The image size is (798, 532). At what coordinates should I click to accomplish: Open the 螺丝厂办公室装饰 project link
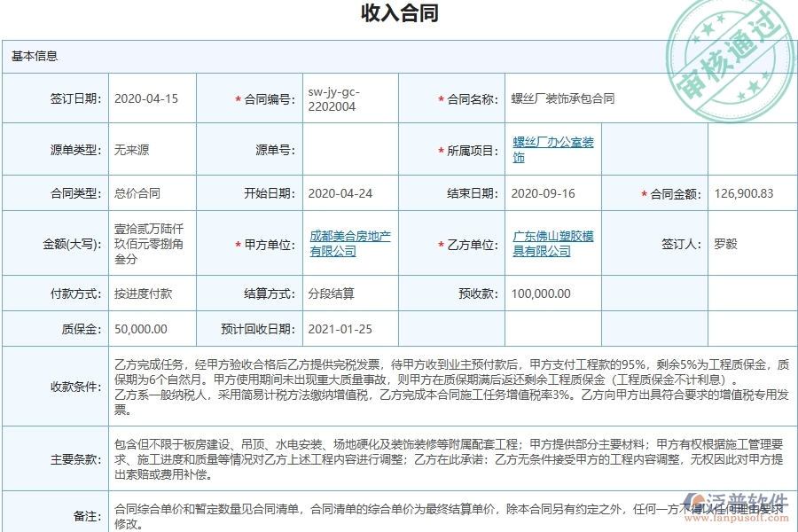coord(550,148)
